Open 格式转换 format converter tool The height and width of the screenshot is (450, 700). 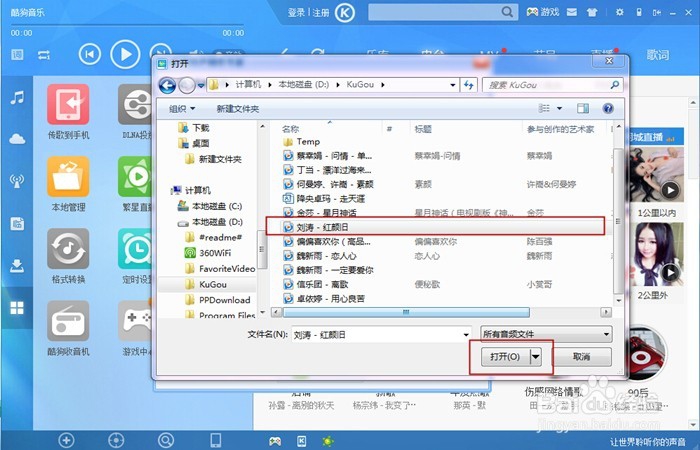point(68,249)
